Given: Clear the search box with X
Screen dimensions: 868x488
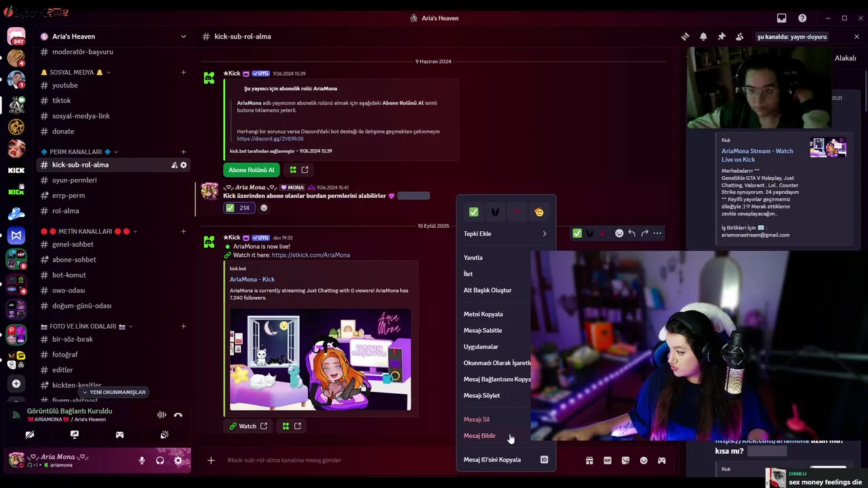Looking at the screenshot, I should click(856, 37).
